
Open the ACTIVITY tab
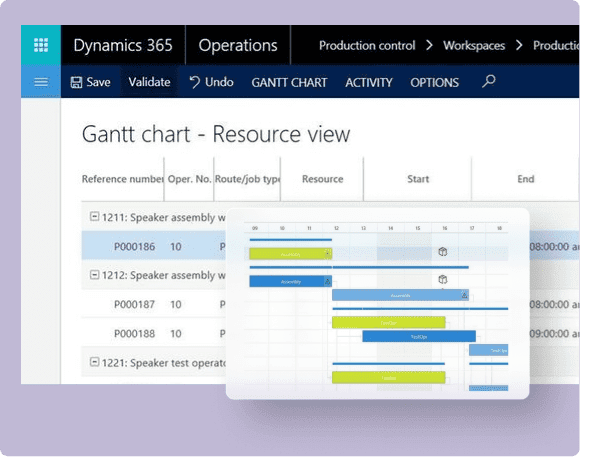click(369, 82)
